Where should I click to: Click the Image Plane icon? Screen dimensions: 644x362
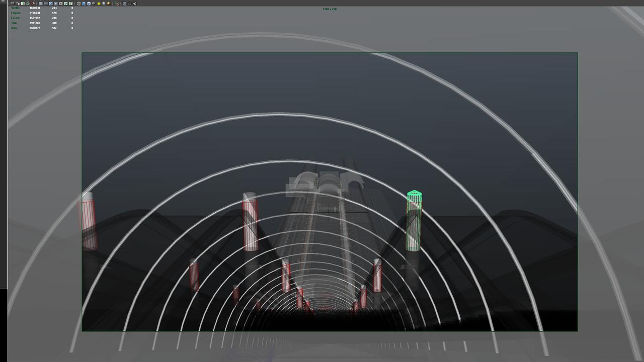click(28, 4)
